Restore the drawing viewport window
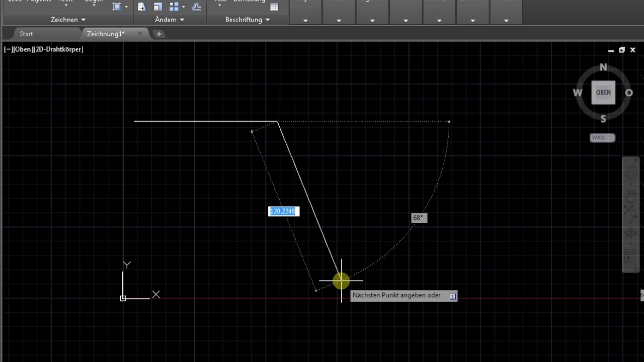This screenshot has width=644, height=362. tap(622, 50)
